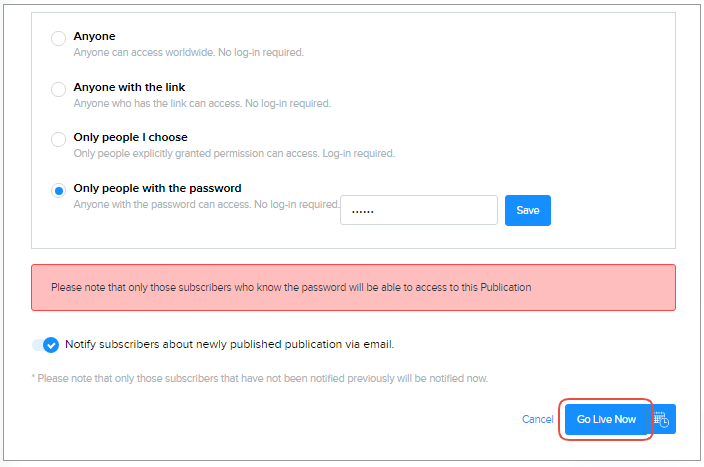Choose the Anyone with the link radio
704x467 pixels.
coord(59,90)
